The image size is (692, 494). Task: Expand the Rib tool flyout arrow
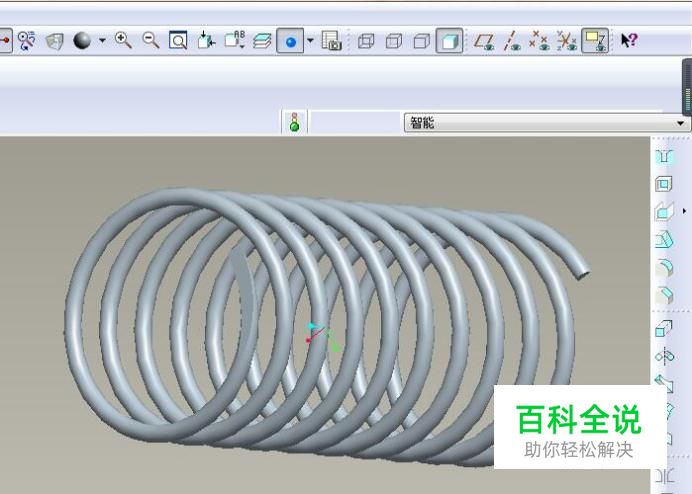684,211
